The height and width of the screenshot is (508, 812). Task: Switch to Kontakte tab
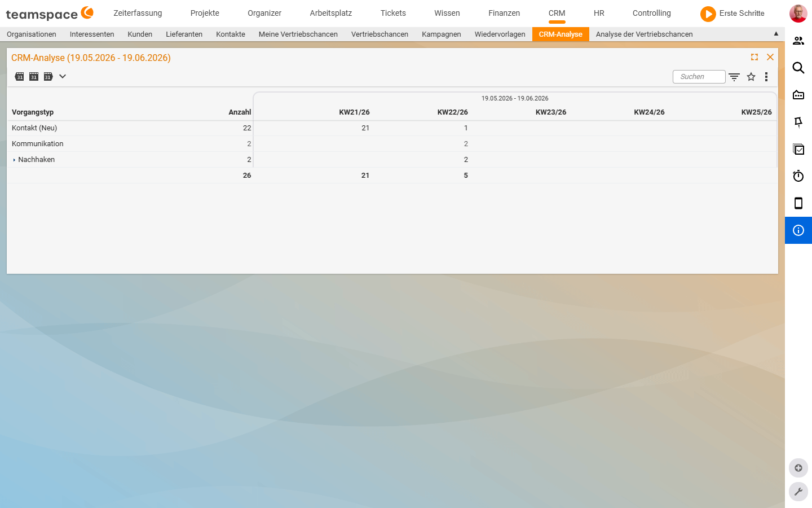[x=231, y=34]
